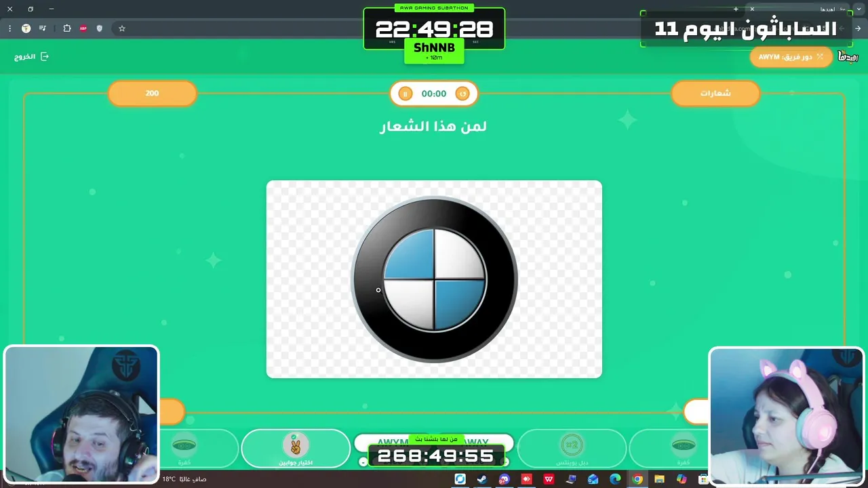Screen dimensions: 868x488
Task: Open the Chrome three-dot menu
Action: (9, 28)
